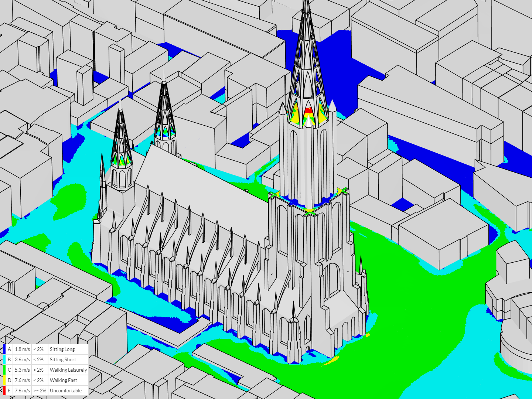Click the class letter "A" cell
The height and width of the screenshot is (399, 532).
tap(10, 349)
